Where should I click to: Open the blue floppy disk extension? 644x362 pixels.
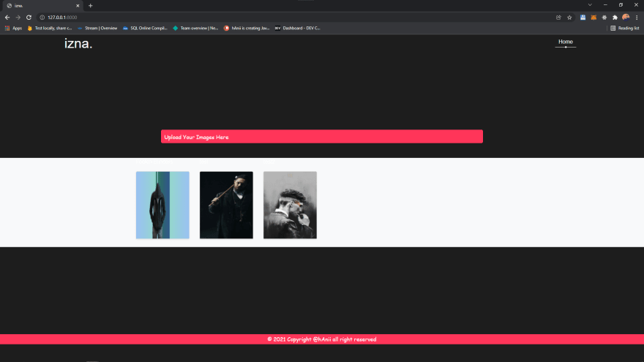583,18
